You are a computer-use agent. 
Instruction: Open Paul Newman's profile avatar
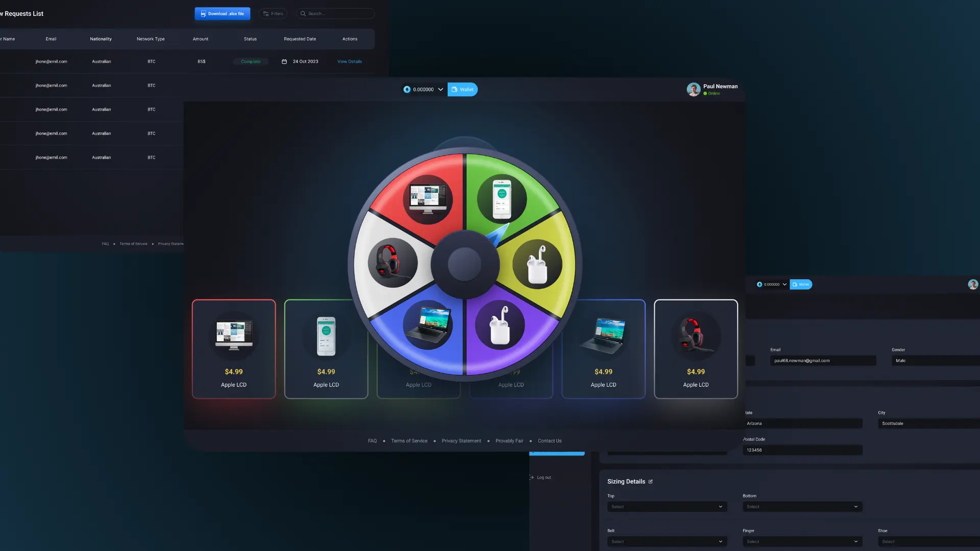[x=694, y=89]
